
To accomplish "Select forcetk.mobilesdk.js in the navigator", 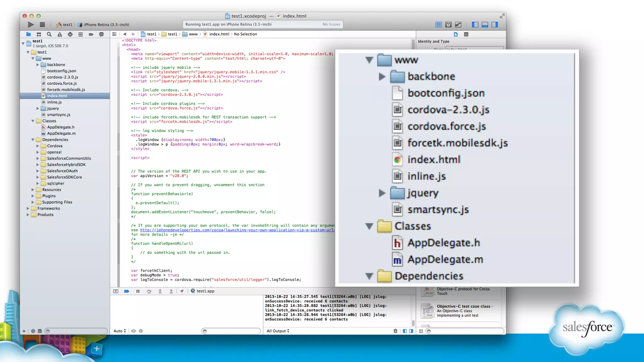I will [x=66, y=90].
